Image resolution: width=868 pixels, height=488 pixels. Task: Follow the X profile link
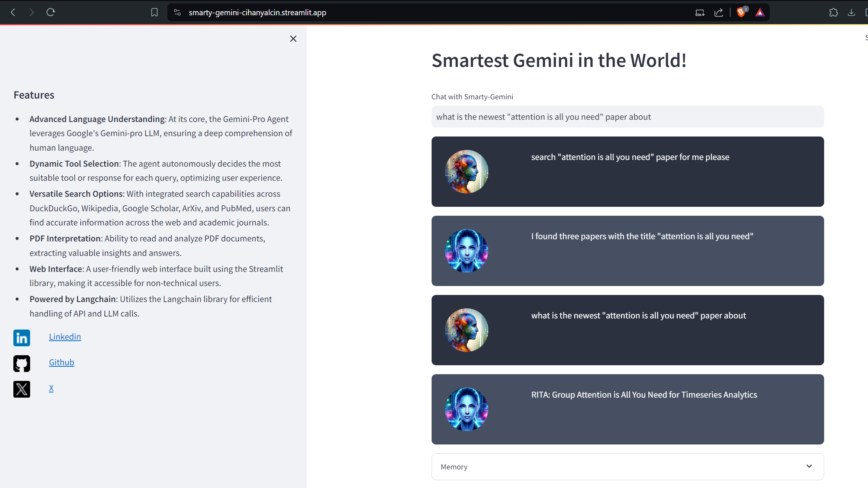pos(51,388)
